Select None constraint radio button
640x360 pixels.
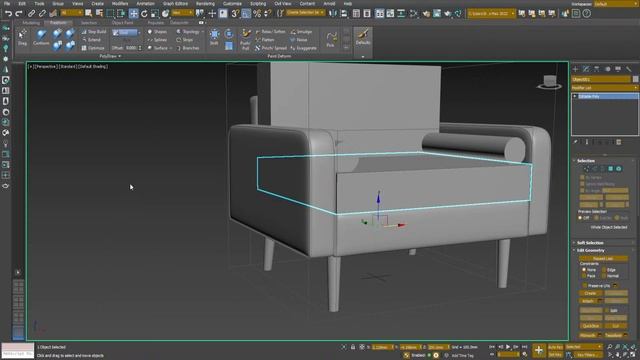click(584, 270)
